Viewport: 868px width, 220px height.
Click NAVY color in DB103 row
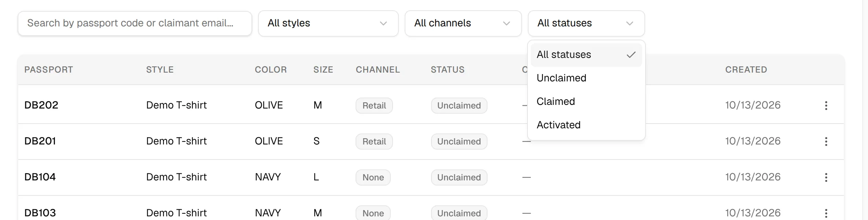(268, 213)
